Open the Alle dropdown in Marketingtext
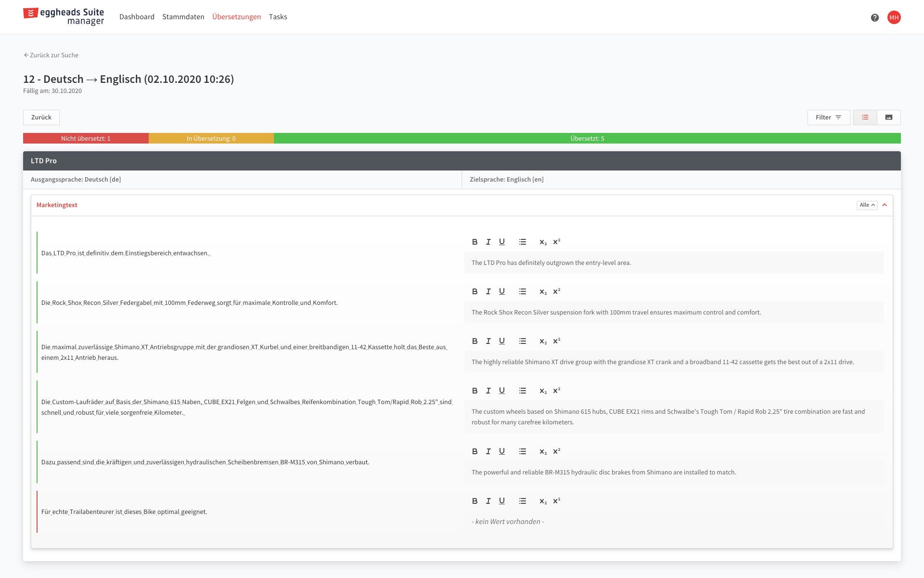 867,205
